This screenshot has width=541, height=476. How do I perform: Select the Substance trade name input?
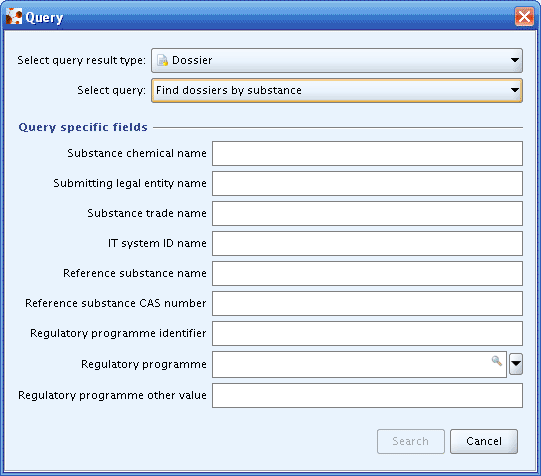[367, 214]
